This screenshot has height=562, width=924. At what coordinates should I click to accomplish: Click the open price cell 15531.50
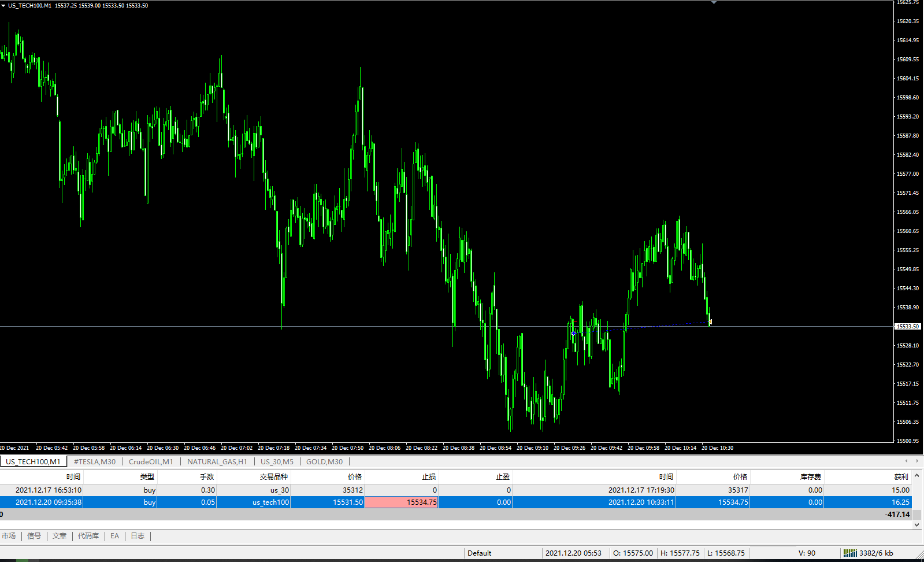click(x=348, y=502)
